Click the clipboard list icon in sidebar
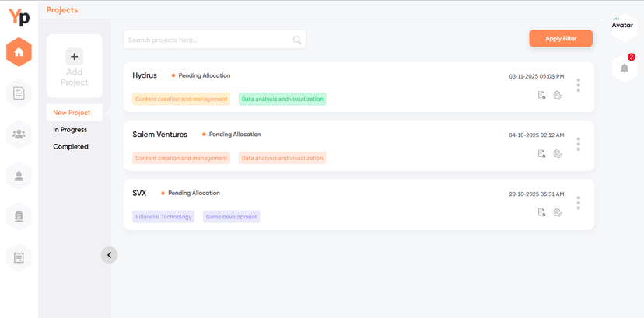 (19, 257)
